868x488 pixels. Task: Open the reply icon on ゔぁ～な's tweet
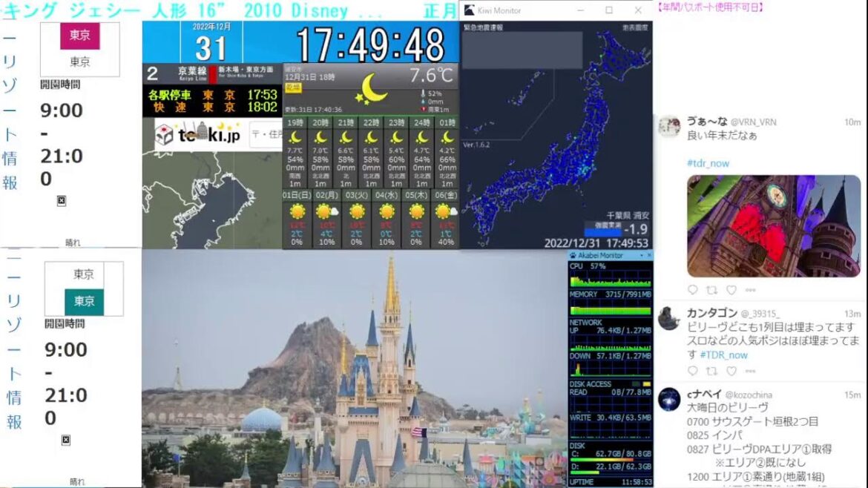[692, 291]
